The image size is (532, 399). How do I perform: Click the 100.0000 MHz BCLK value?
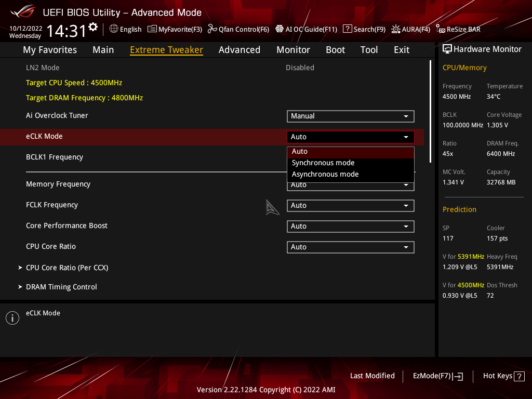pyautogui.click(x=463, y=125)
